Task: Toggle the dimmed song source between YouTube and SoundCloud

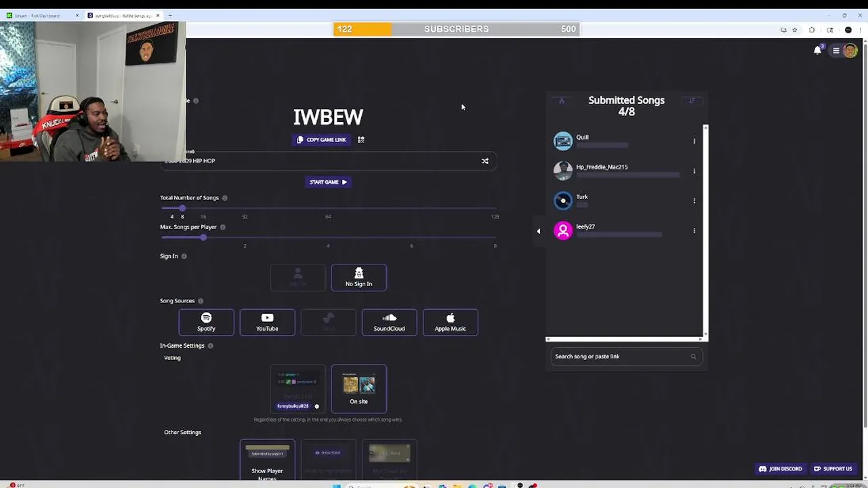Action: point(328,322)
